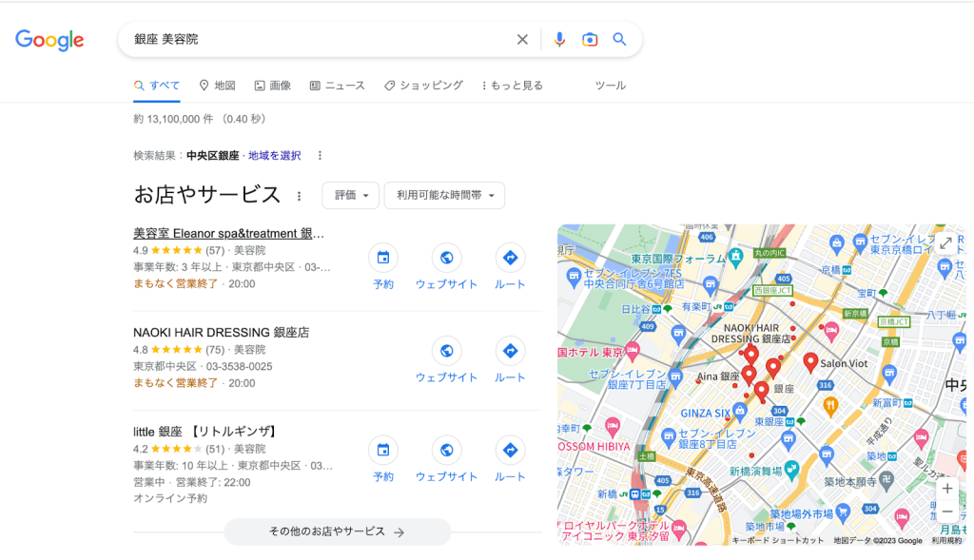Click 地域を選択 link
Image resolution: width=974 pixels, height=560 pixels.
275,156
